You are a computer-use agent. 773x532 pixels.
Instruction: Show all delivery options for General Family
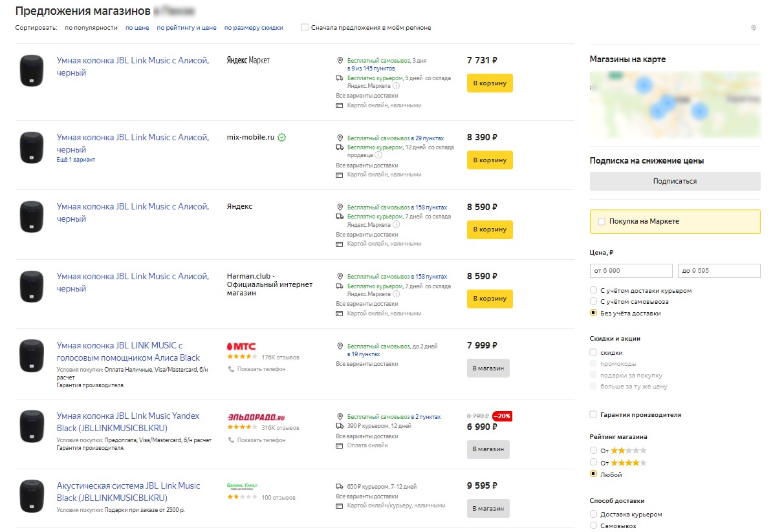point(367,496)
